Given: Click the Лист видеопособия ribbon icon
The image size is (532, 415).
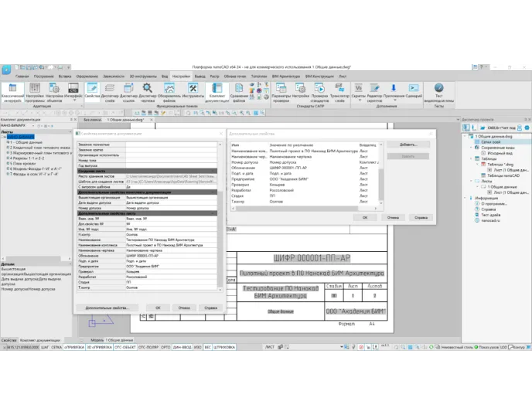Looking at the screenshot, I should click(438, 93).
